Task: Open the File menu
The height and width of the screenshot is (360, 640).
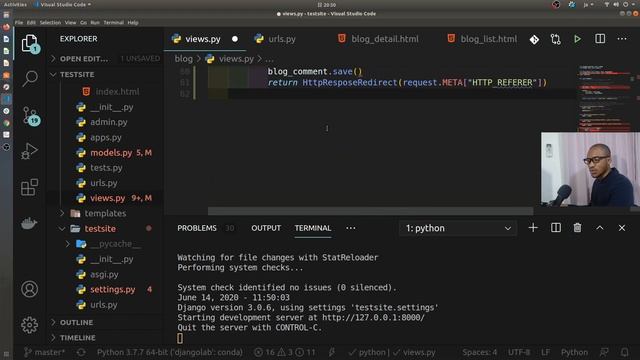Action: pyautogui.click(x=19, y=22)
